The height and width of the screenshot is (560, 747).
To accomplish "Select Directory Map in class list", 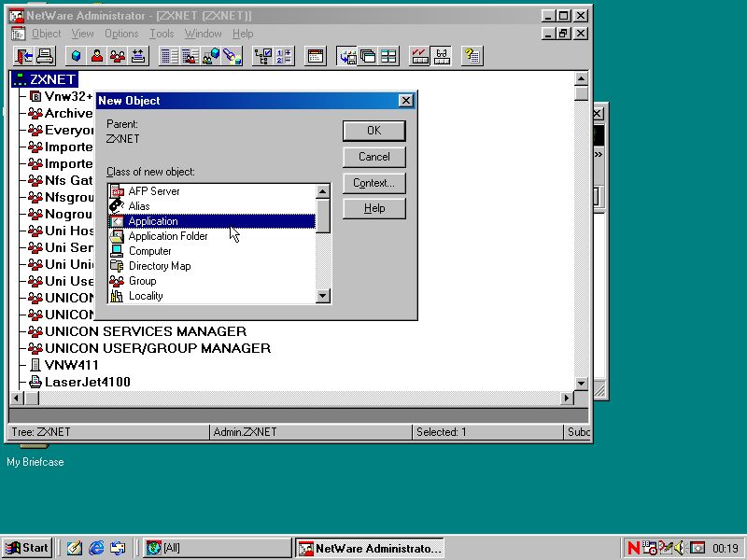I will coord(212,266).
